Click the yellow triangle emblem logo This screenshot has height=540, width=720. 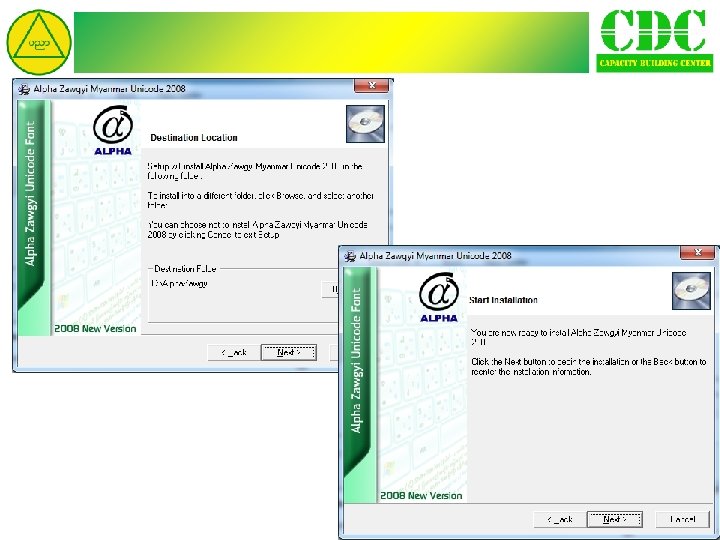(39, 42)
